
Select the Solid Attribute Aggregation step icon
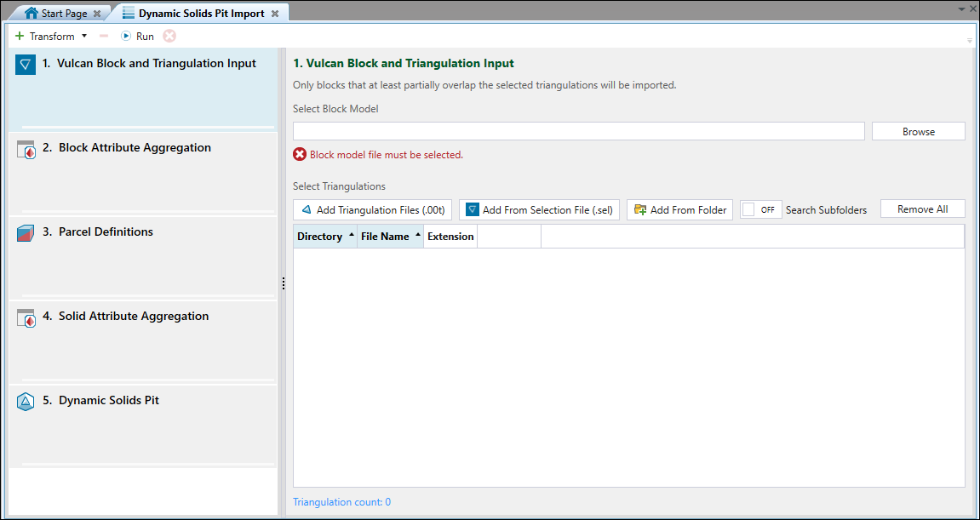tap(26, 317)
